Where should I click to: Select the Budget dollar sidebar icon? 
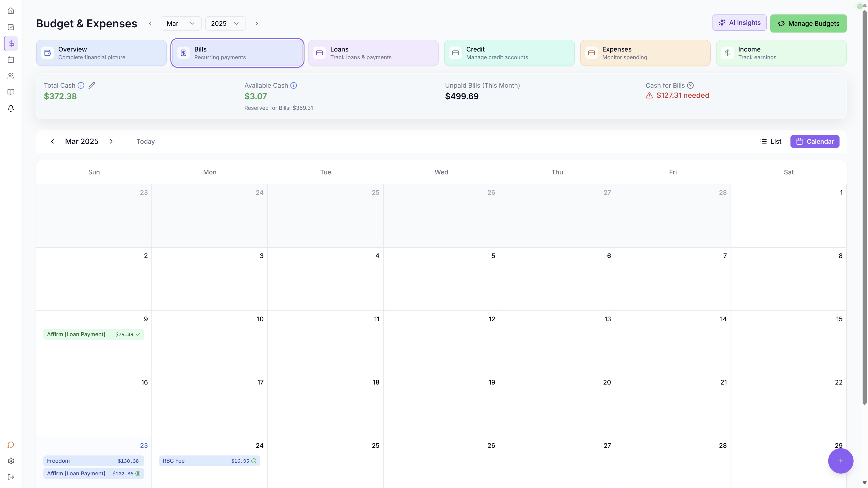tap(11, 43)
